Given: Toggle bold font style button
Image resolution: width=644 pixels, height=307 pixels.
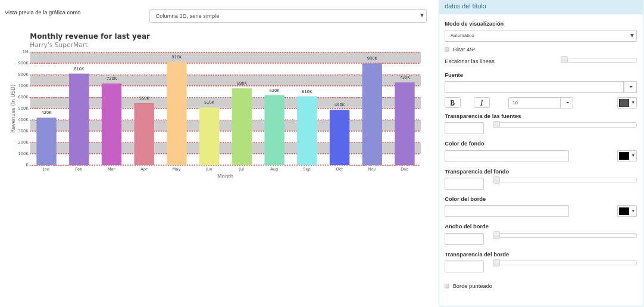Looking at the screenshot, I should (452, 103).
